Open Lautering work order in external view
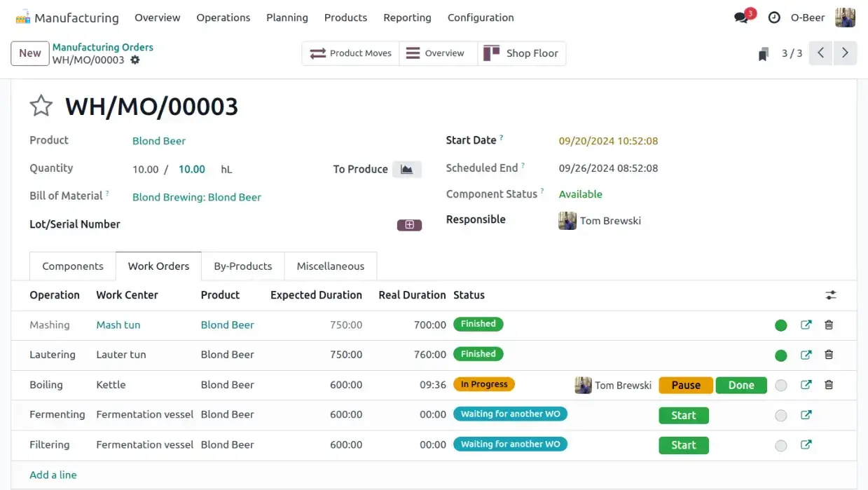 click(806, 355)
